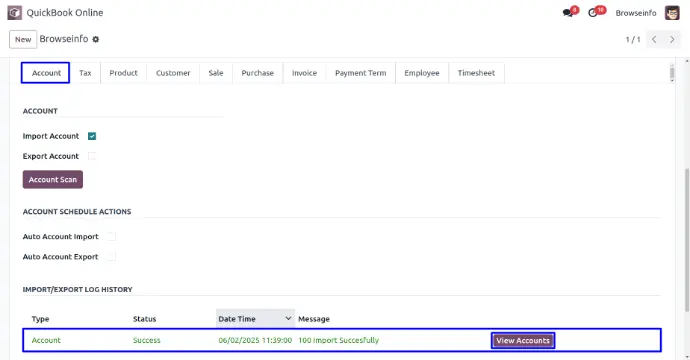Image resolution: width=690 pixels, height=360 pixels.
Task: Click the View Accounts button
Action: tap(523, 341)
